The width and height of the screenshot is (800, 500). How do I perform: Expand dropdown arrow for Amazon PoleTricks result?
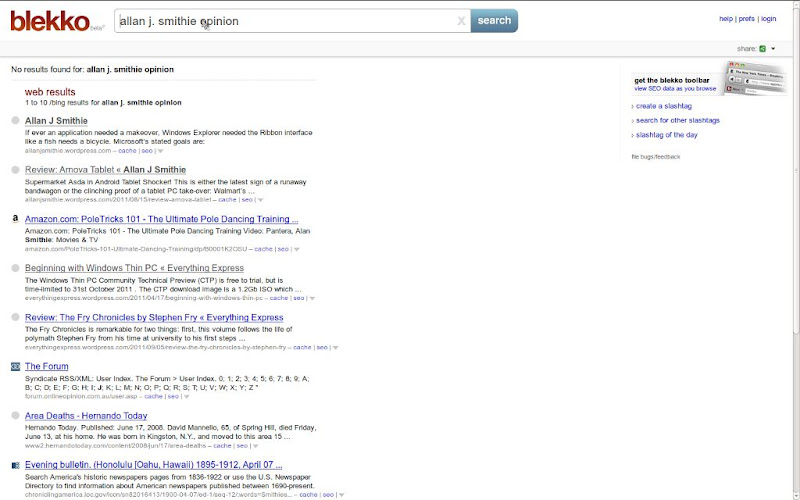coord(296,249)
